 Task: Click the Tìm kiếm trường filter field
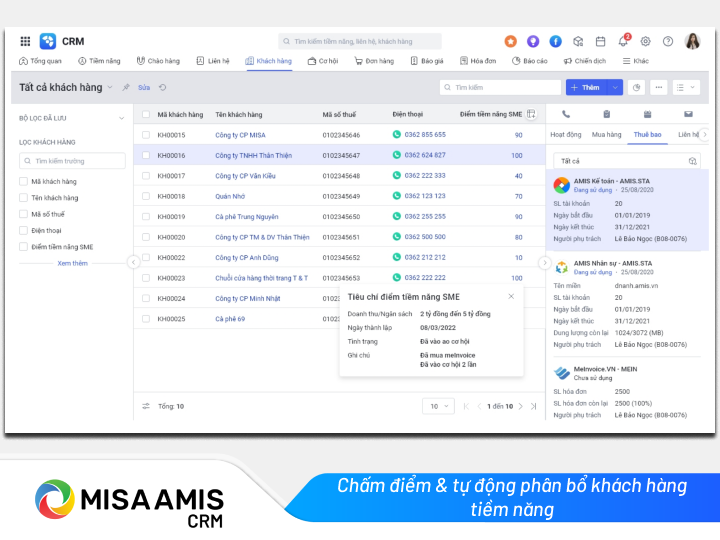(x=72, y=161)
